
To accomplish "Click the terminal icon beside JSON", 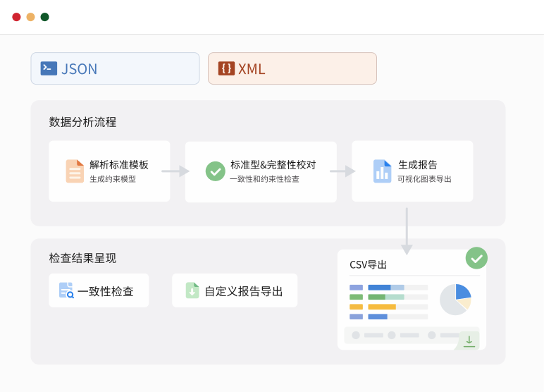I will pos(49,68).
